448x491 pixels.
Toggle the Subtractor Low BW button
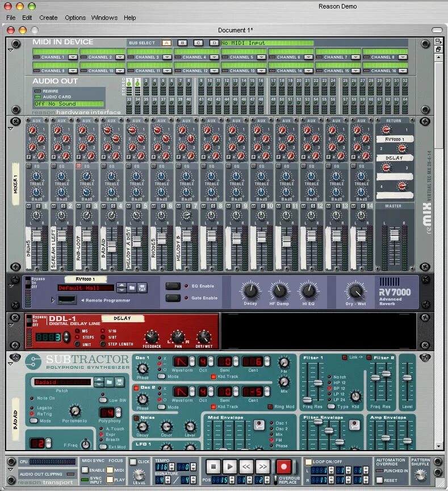[103, 400]
